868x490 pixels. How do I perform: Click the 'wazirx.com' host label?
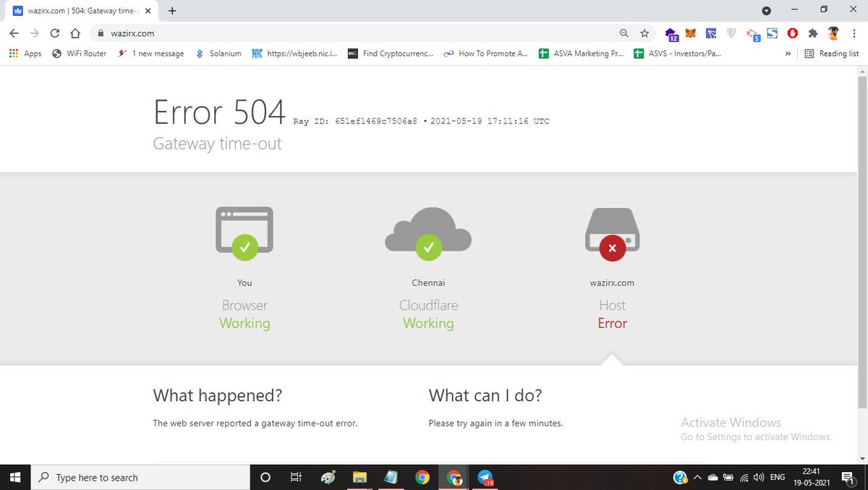tap(612, 283)
